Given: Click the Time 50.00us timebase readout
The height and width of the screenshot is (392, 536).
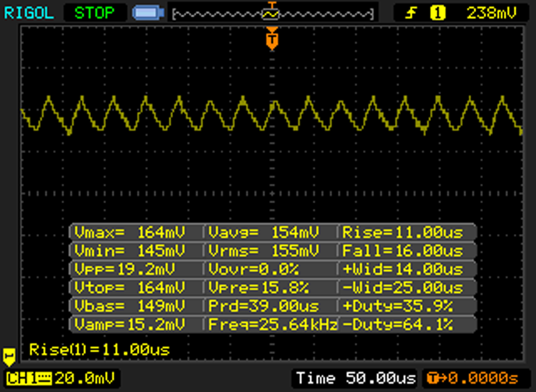Looking at the screenshot, I should click(356, 378).
